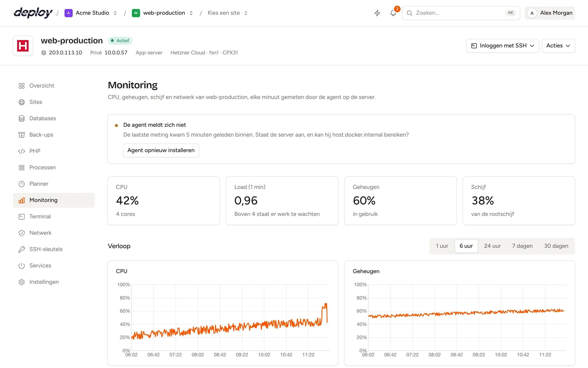Viewport: 588px width, 368px height.
Task: Focus the Zoeken search field
Action: point(461,13)
